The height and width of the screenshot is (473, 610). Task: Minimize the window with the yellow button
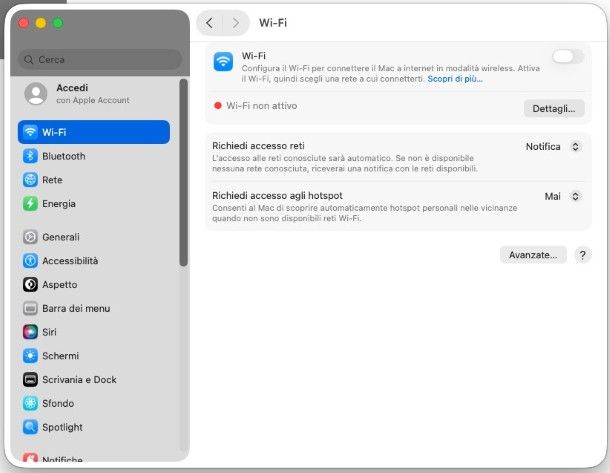point(41,23)
